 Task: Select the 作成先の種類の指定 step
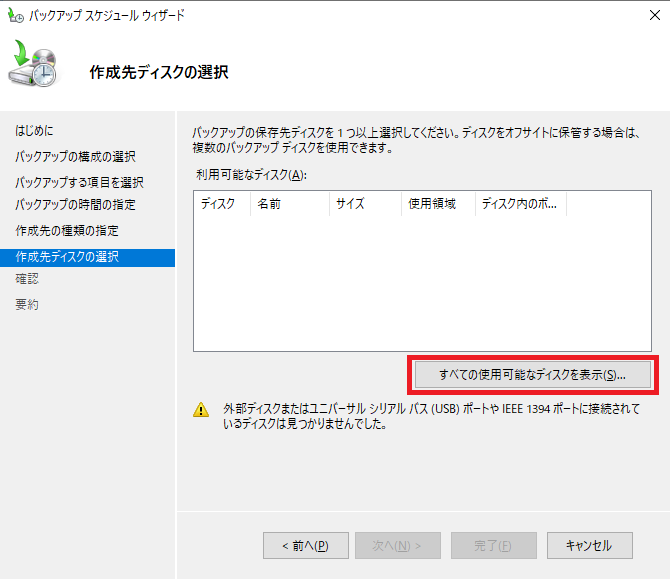click(x=67, y=231)
